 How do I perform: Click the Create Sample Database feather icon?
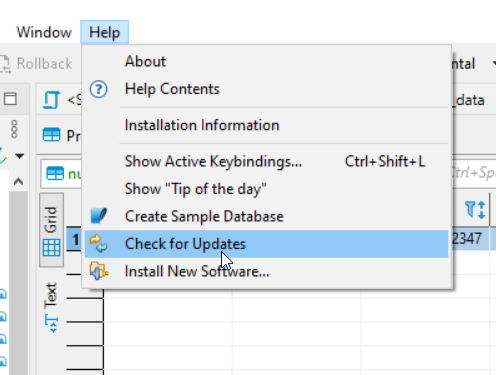coord(99,216)
